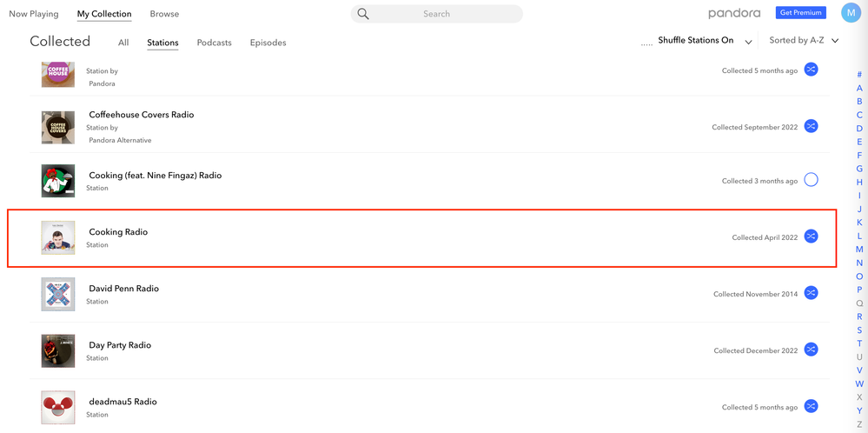This screenshot has height=433, width=868.
Task: Jump to letter O in index
Action: [859, 276]
